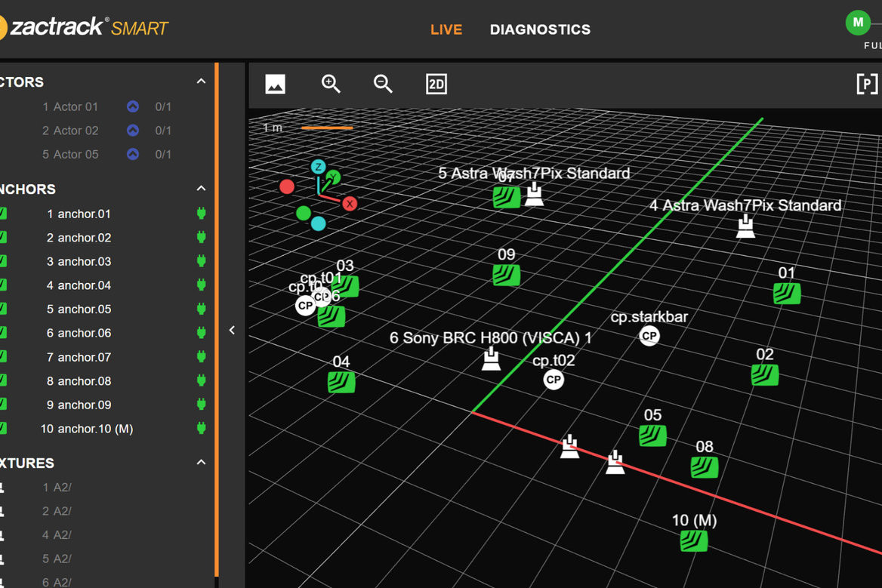
Task: Click the red sphere on the axis gizmo
Action: 287,186
